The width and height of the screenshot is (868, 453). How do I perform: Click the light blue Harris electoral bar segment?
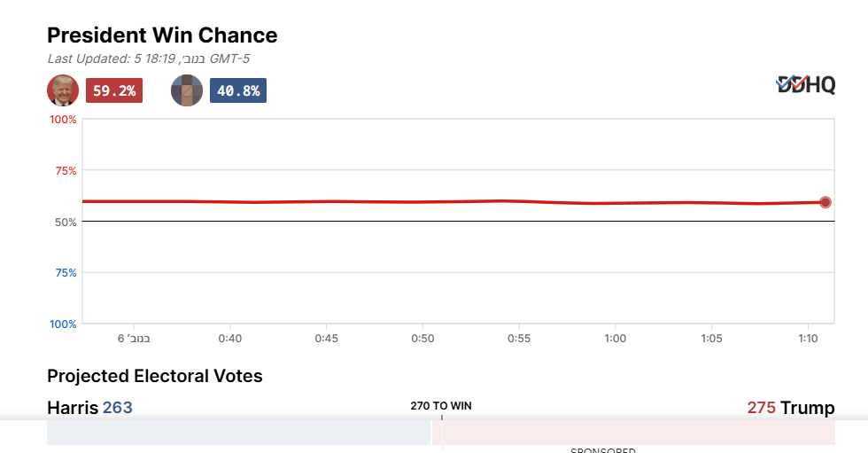(x=238, y=433)
